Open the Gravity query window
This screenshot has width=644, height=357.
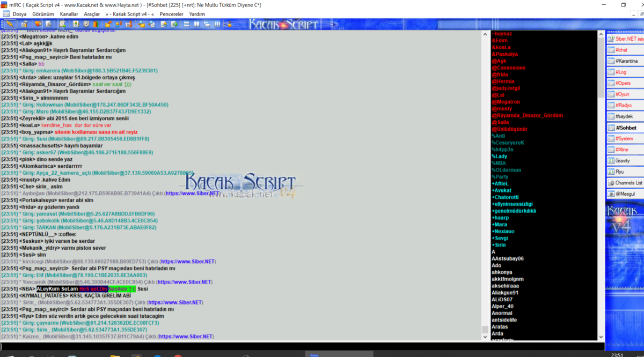[x=625, y=161]
